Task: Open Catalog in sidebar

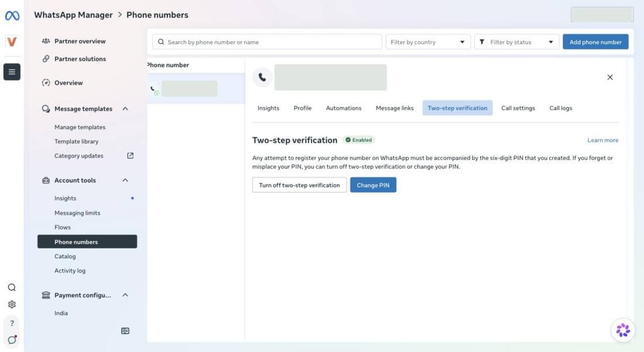Action: coord(65,257)
